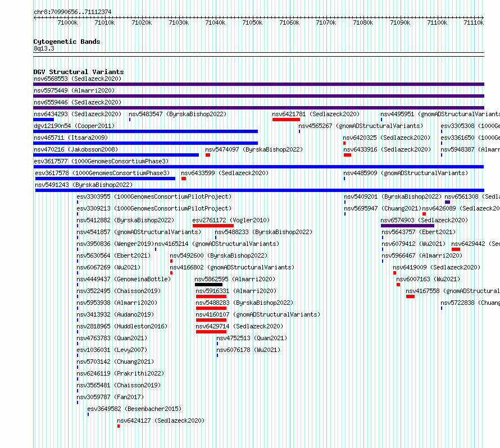500x448 pixels.
Task: Click nsv6429714 (Sedlazeck2020) red bar
Action: (211, 332)
